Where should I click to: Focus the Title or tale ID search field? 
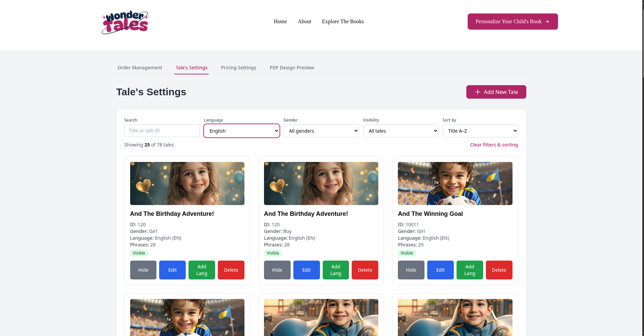(x=162, y=131)
